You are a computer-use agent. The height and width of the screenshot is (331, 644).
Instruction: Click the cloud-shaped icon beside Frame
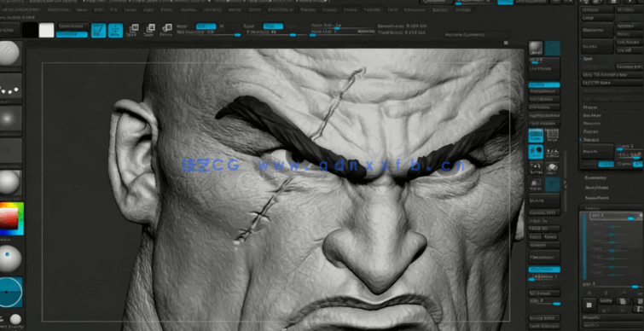(x=553, y=168)
